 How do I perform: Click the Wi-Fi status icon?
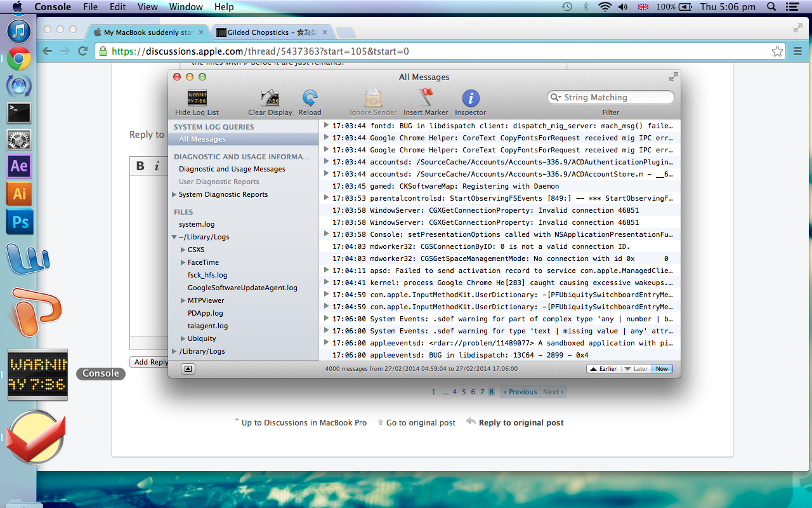[605, 7]
